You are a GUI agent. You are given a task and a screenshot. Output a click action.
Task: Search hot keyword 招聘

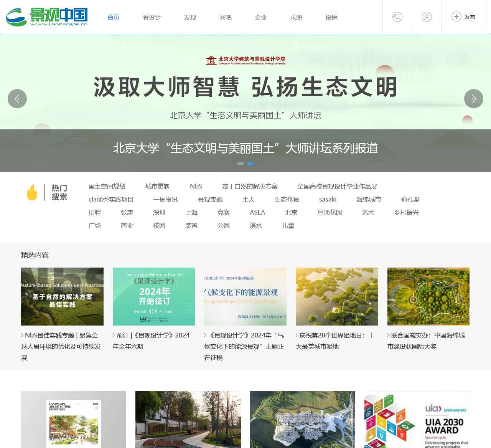(x=95, y=212)
